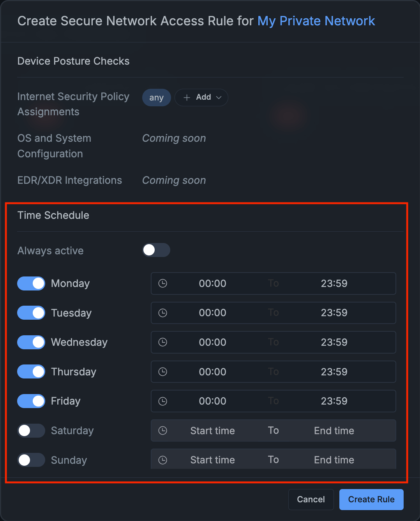The width and height of the screenshot is (420, 521).
Task: Click the clock icon for Thursday's schedule
Action: [162, 371]
